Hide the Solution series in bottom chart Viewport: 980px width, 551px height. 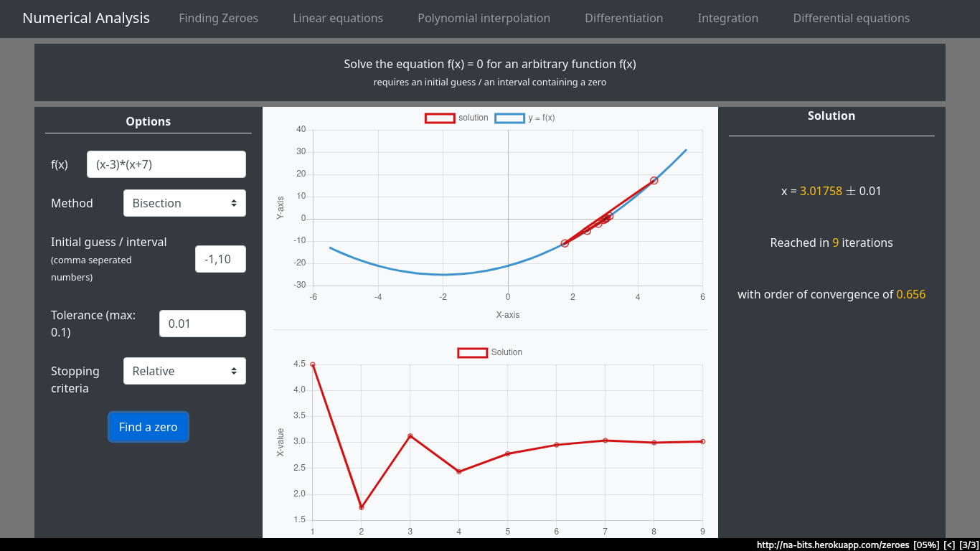point(473,352)
